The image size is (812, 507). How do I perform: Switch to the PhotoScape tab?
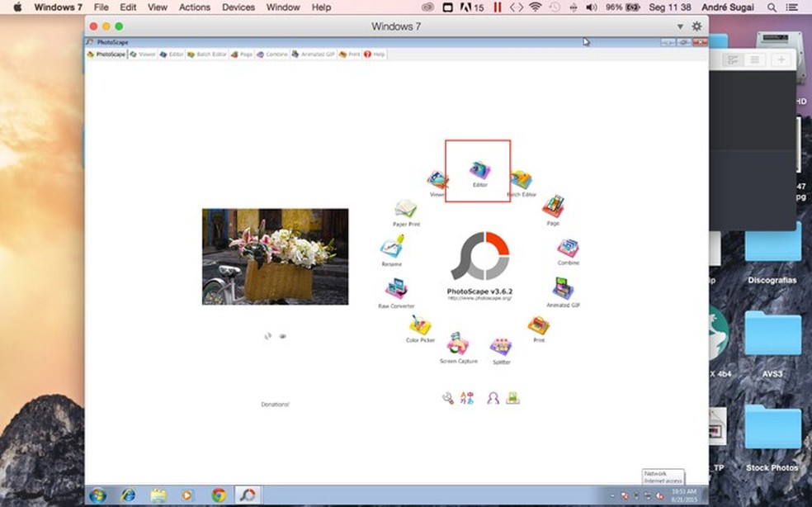tap(106, 54)
